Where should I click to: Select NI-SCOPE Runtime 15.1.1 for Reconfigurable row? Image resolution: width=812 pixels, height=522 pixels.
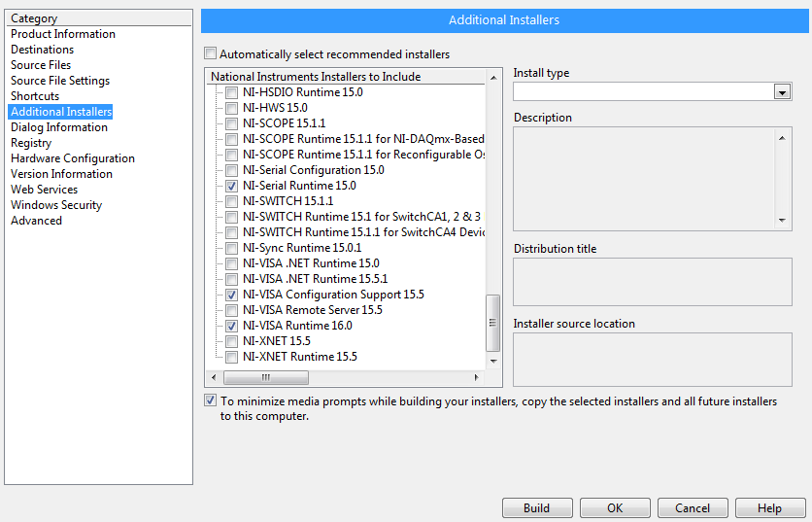(363, 155)
